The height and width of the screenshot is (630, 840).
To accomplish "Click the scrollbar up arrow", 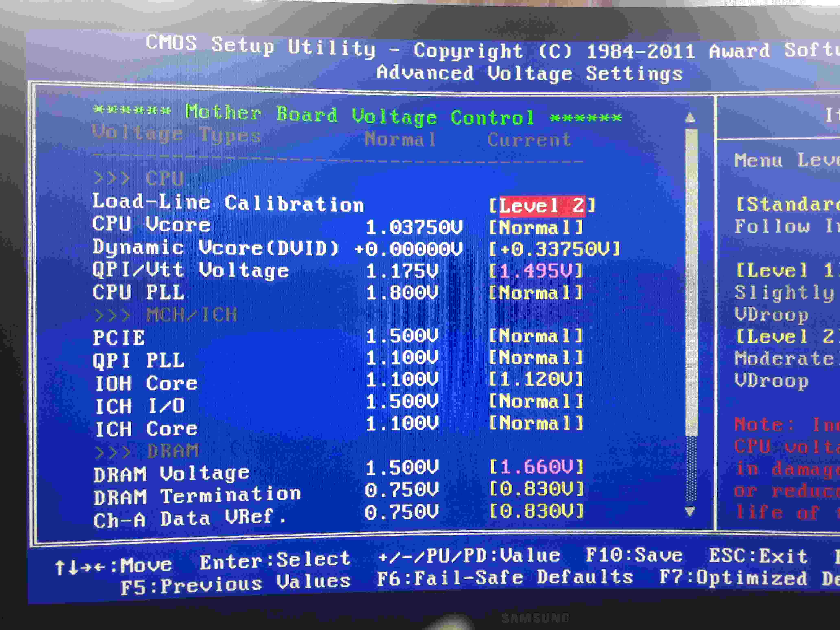I will coord(690,118).
